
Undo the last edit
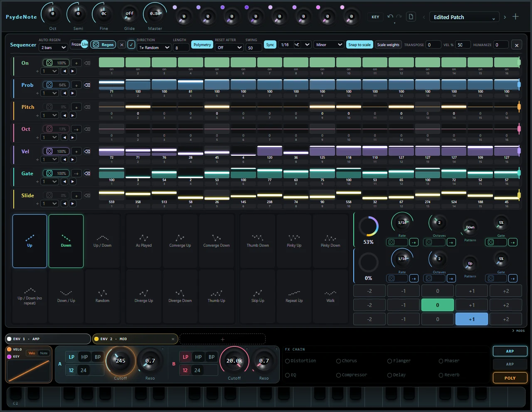pos(390,17)
